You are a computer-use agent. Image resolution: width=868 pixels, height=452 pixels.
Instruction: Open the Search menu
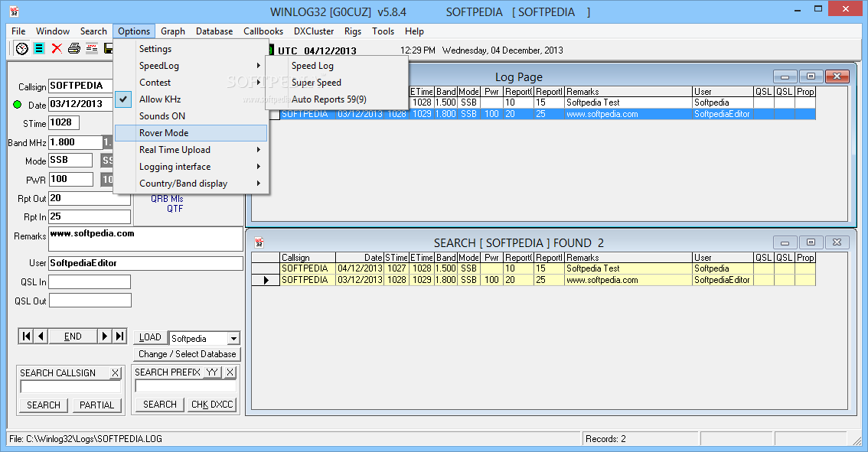(x=93, y=31)
